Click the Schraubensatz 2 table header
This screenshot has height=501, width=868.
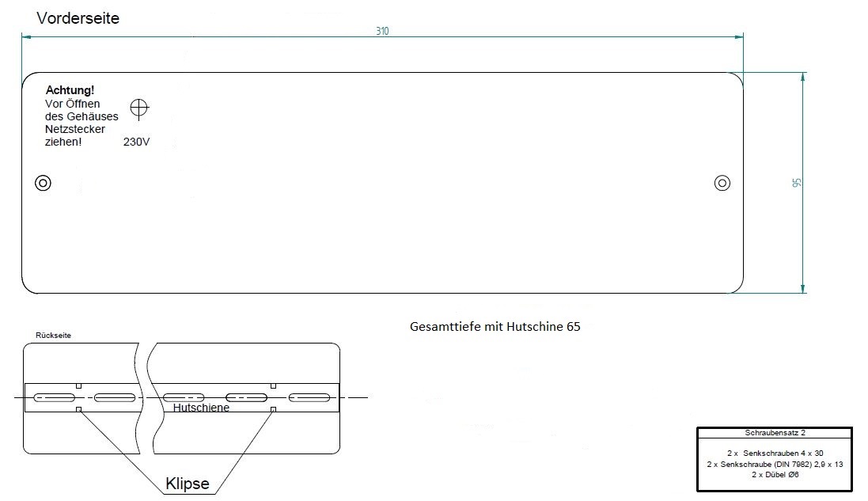click(774, 433)
